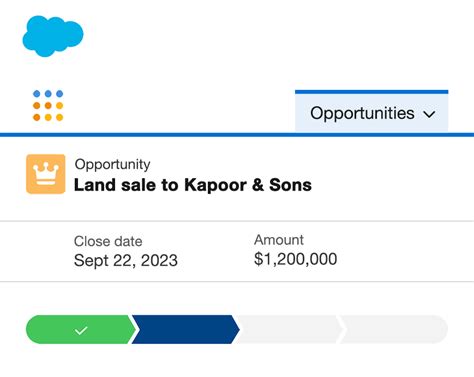Expand the Opportunities tab chevron menu
Image resolution: width=474 pixels, height=377 pixels.
429,114
